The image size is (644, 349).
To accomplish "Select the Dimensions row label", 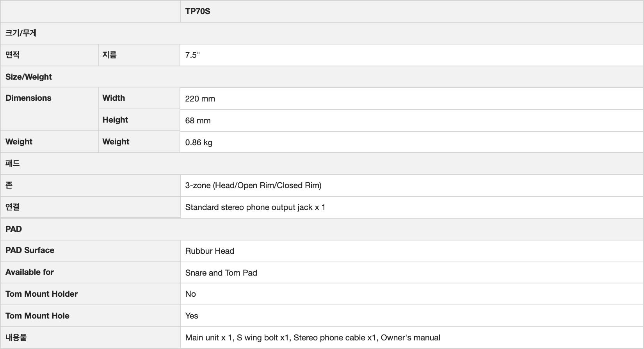I will coord(28,98).
